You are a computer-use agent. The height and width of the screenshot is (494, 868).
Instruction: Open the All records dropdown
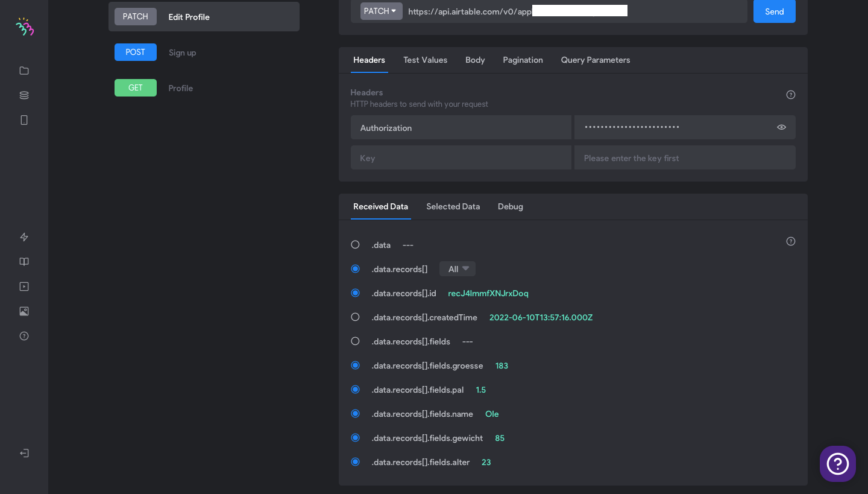click(458, 269)
